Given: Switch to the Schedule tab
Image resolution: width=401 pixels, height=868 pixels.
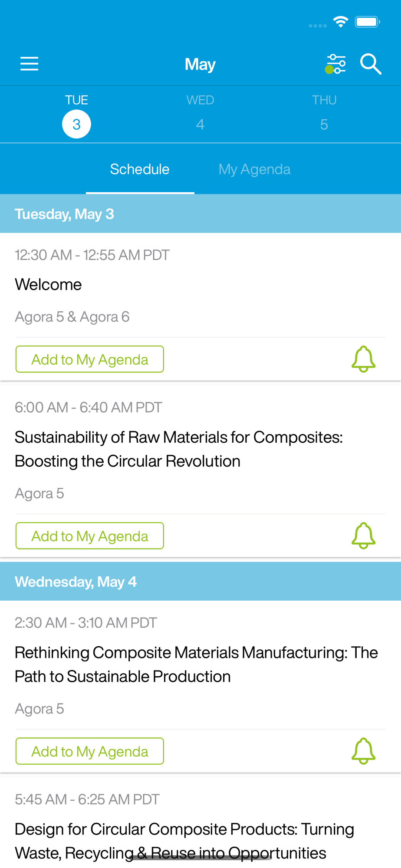Looking at the screenshot, I should tap(140, 169).
